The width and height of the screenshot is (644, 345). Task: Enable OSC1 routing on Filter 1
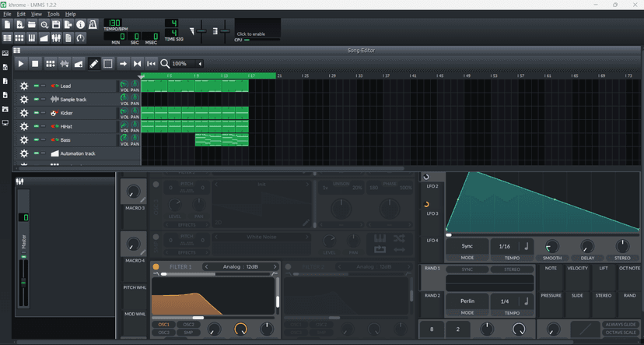(x=164, y=324)
